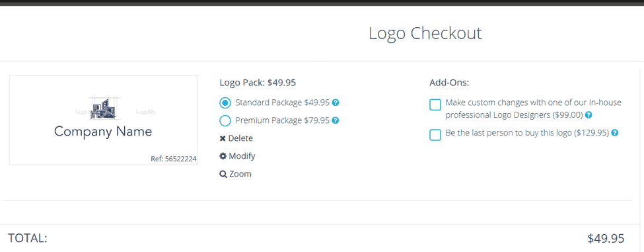Click the Modify link text
This screenshot has height=252, width=644.
(242, 156)
